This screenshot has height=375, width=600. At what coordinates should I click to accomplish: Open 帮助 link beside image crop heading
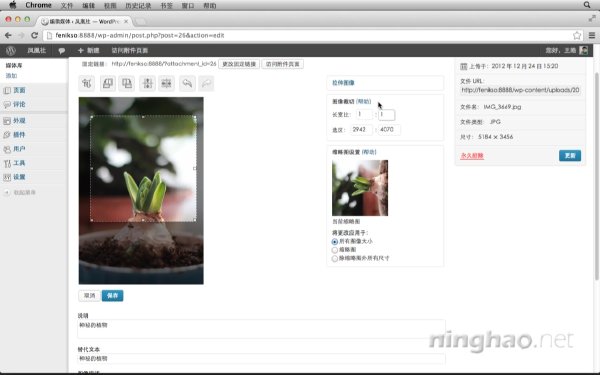coord(364,101)
